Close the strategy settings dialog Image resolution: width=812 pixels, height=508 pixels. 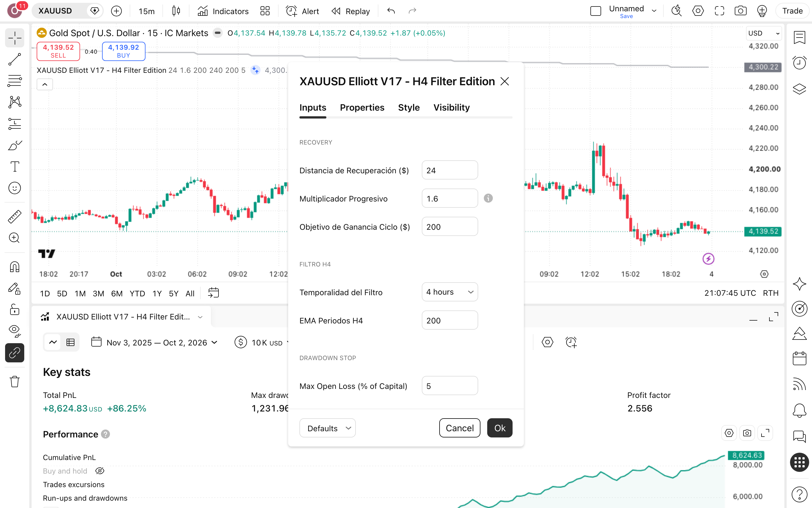pyautogui.click(x=505, y=81)
